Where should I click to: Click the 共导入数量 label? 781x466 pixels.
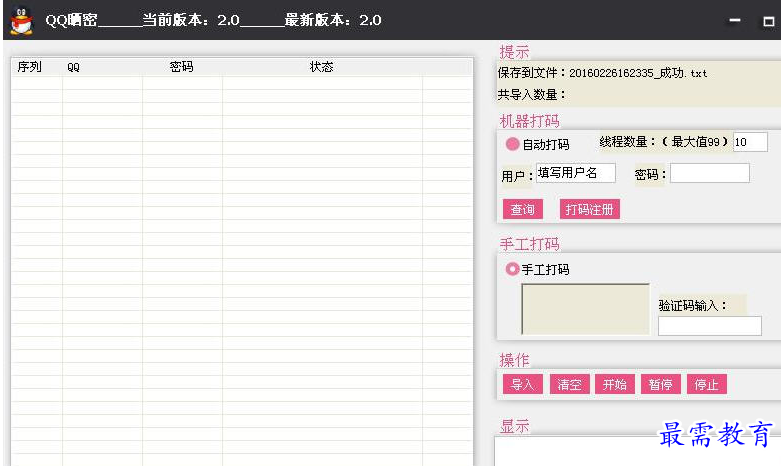[531, 94]
